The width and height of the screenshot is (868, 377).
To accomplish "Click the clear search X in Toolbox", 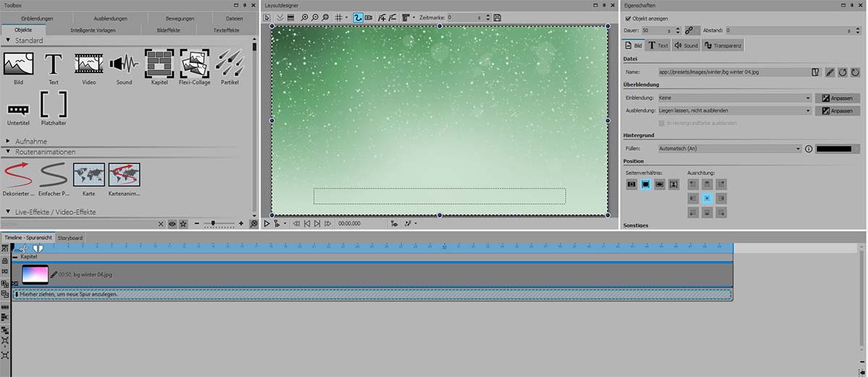I will [162, 224].
